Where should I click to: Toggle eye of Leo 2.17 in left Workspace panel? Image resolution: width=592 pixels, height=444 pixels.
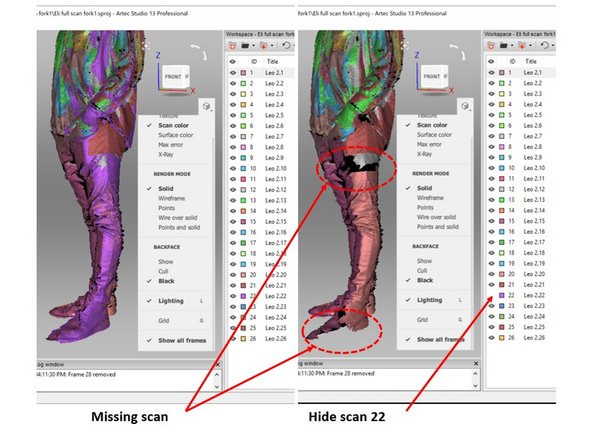(233, 243)
